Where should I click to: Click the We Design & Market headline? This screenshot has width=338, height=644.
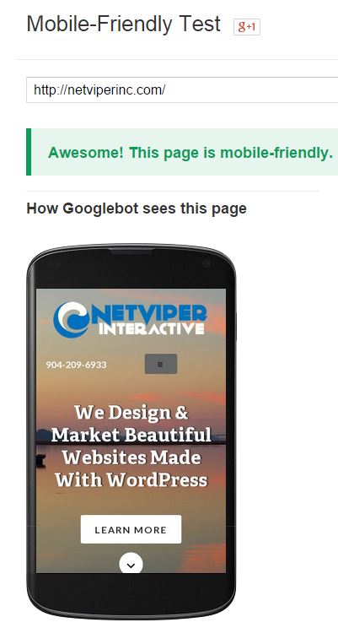(x=131, y=424)
